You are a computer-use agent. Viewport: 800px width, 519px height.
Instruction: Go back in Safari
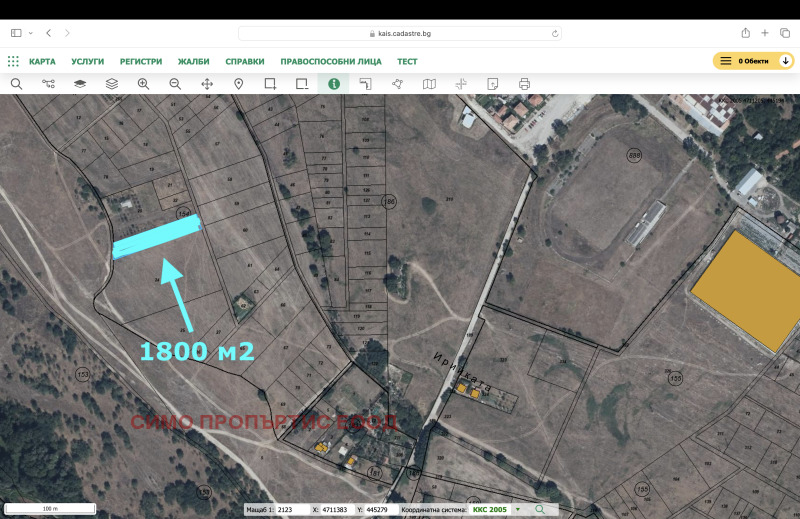(48, 33)
